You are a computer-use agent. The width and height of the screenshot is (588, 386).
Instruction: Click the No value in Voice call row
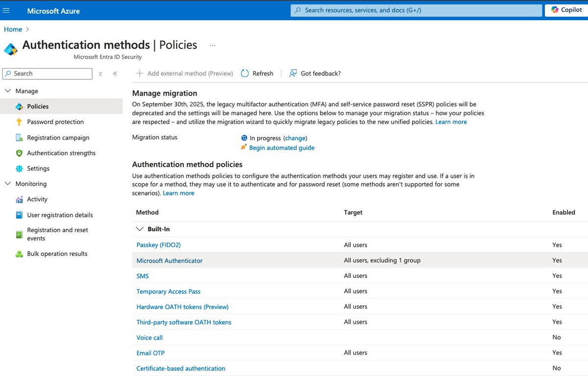[557, 337]
